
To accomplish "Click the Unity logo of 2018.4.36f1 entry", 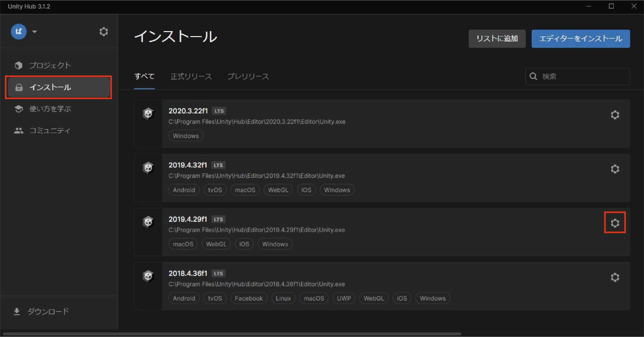I will (x=148, y=276).
